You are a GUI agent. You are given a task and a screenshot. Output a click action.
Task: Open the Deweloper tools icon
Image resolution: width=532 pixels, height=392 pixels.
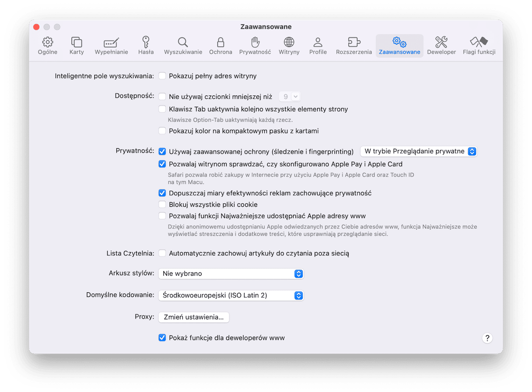click(x=441, y=42)
